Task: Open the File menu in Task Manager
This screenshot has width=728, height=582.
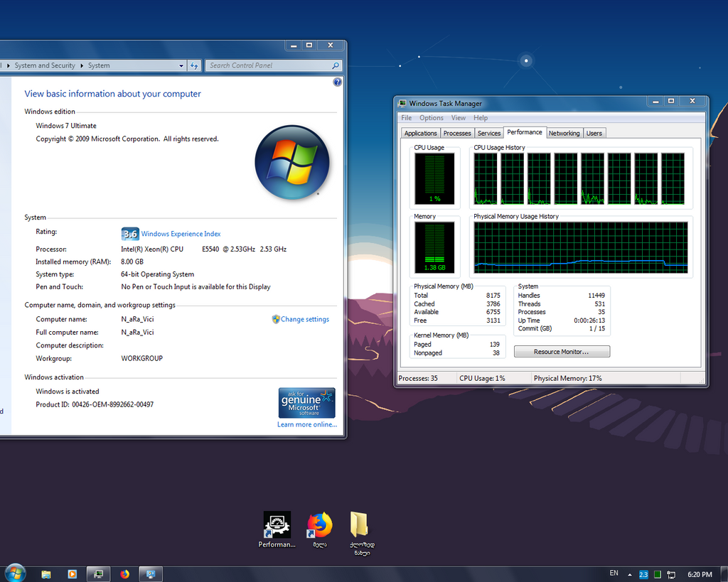Action: [406, 118]
